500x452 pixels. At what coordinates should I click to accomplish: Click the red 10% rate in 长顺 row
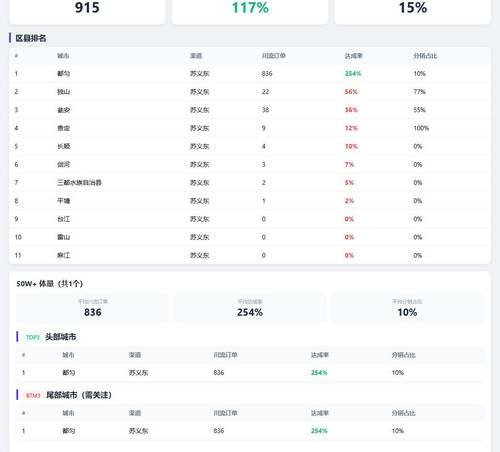pyautogui.click(x=351, y=146)
